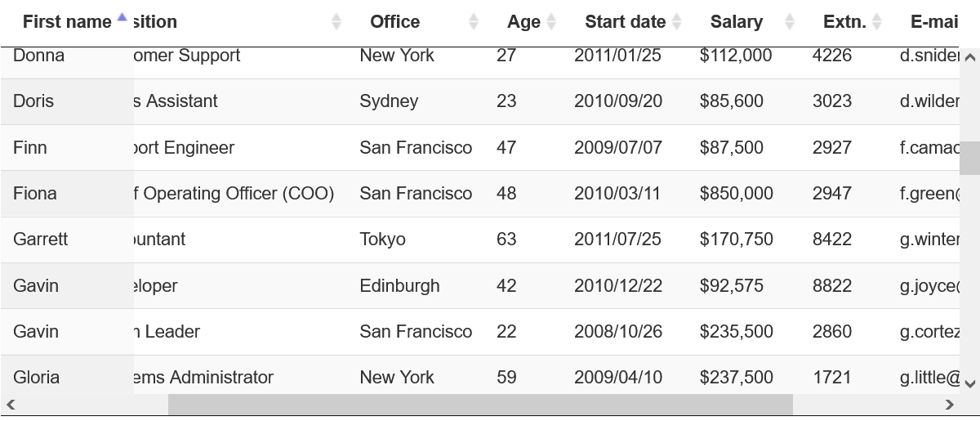Click sort arrows beside Office header
The width and height of the screenshot is (980, 421).
click(x=474, y=22)
